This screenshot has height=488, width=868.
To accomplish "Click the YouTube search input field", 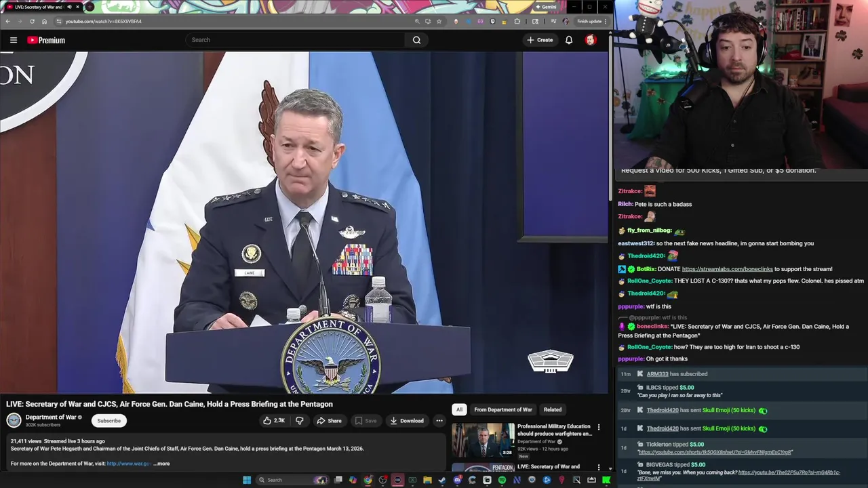I will point(295,40).
